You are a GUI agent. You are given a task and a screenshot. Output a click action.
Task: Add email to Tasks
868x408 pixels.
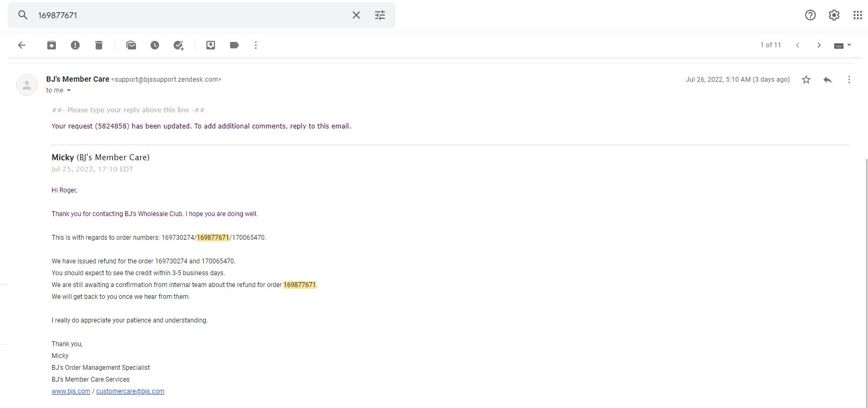tap(178, 45)
